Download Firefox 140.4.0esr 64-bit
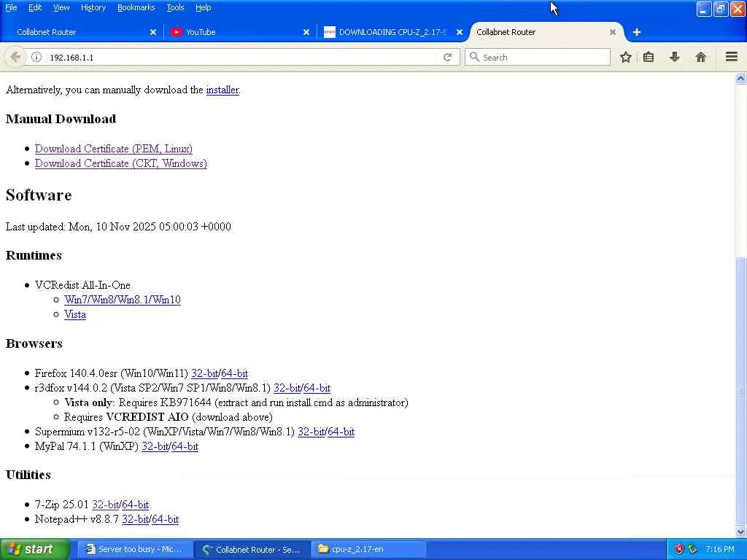The image size is (747, 560). (x=234, y=373)
